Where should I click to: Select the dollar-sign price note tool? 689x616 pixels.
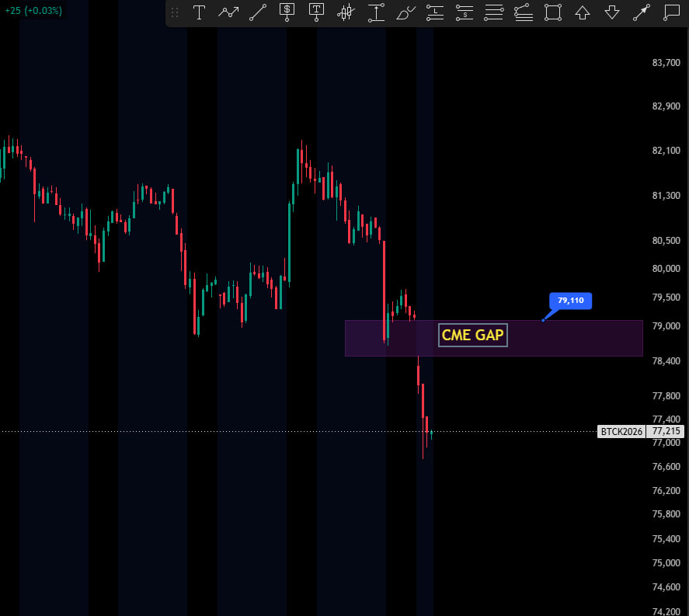(x=287, y=12)
